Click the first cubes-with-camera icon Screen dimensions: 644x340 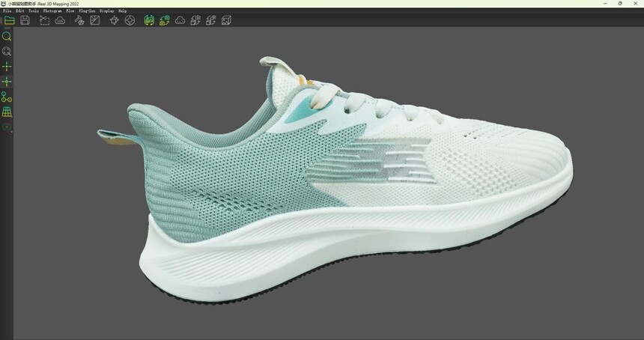[195, 20]
